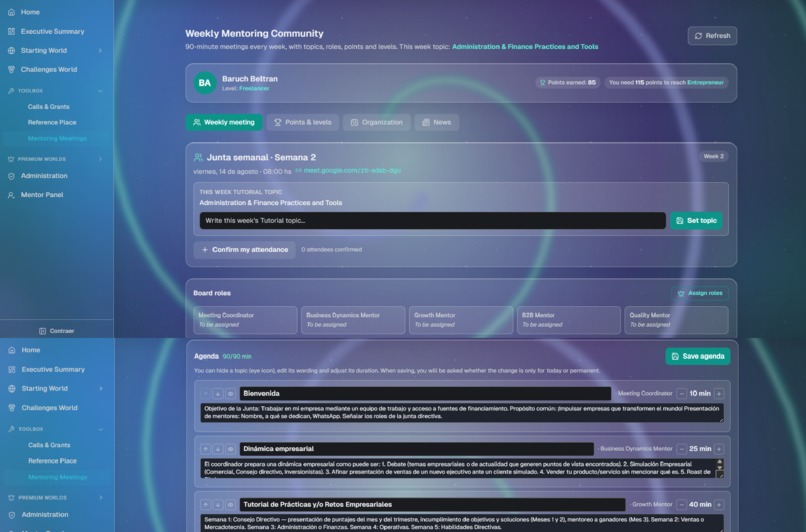Image resolution: width=806 pixels, height=532 pixels.
Task: Click Starting World globe icon below Contraer
Action: click(12, 389)
